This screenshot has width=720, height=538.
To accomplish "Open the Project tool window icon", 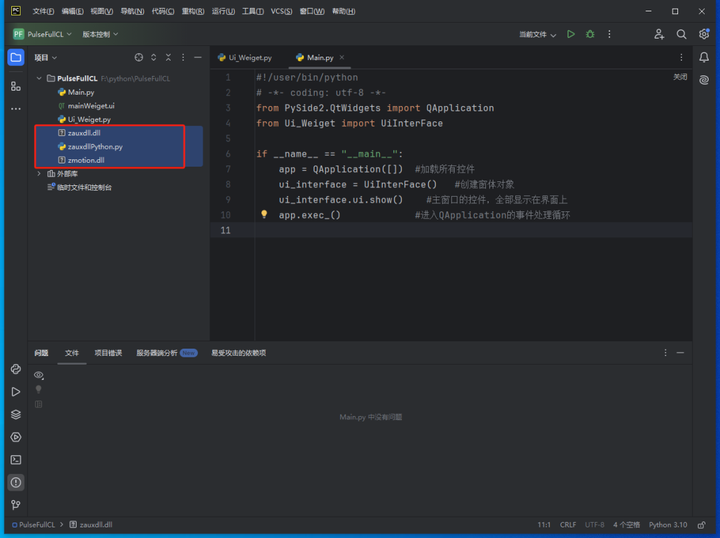I will [x=16, y=58].
